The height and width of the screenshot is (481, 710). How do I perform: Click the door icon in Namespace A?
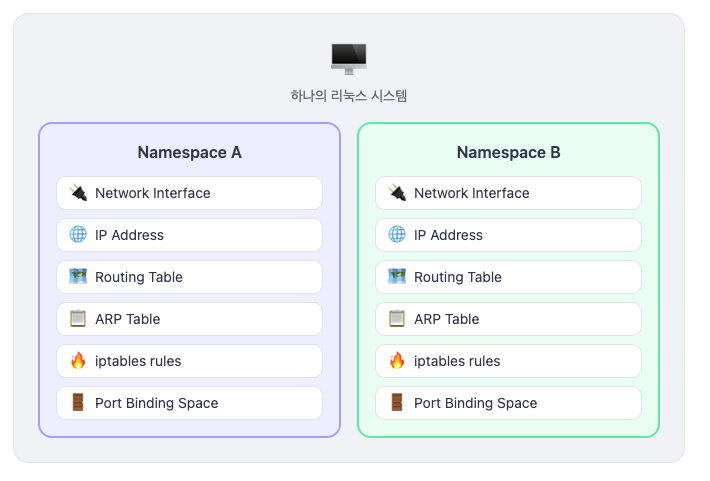pos(78,402)
